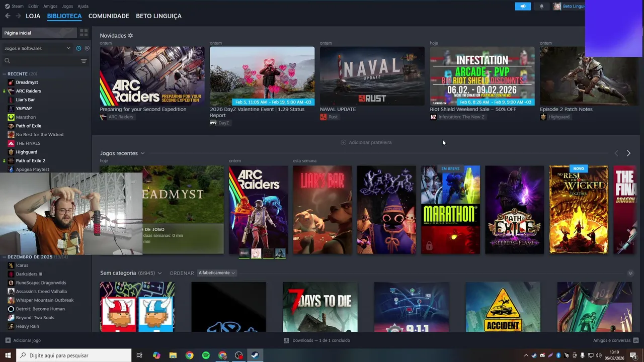The height and width of the screenshot is (362, 644).
Task: Open the ARC Raiders recent game cover
Action: (258, 210)
